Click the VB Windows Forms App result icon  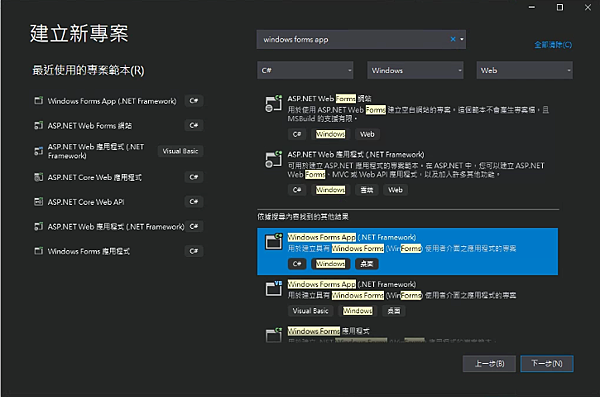pos(274,288)
